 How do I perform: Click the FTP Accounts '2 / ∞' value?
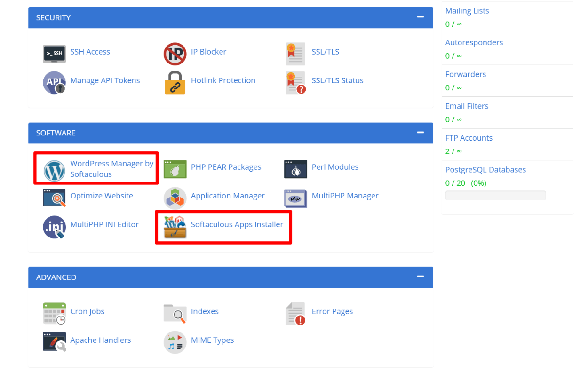(x=453, y=151)
